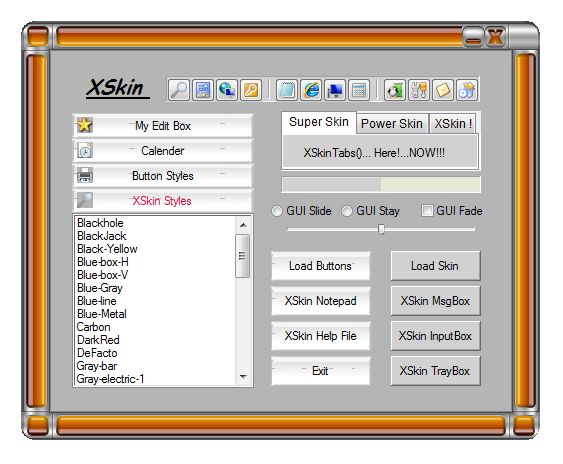Image resolution: width=563 pixels, height=464 pixels.
Task: Click the Load Skin button
Action: tap(435, 266)
